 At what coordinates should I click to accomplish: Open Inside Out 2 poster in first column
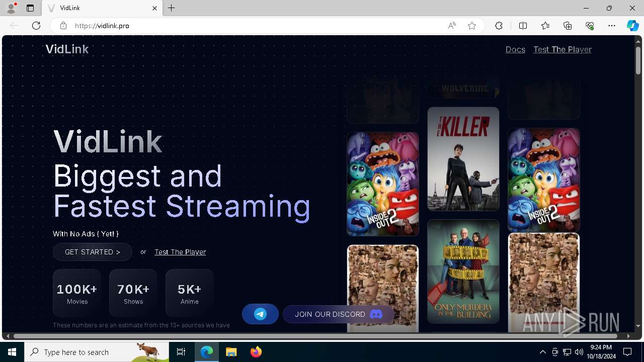383,184
